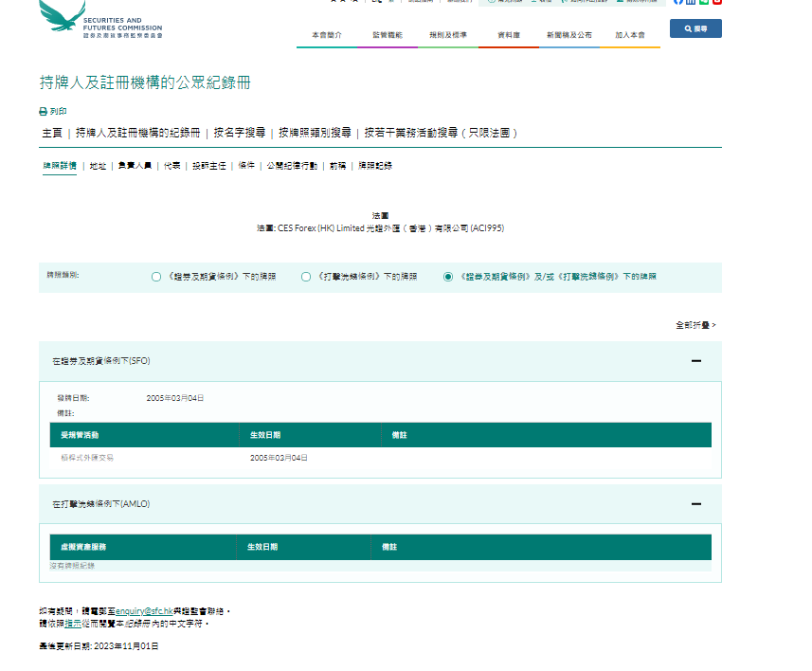
Task: Open the 持牌人及註冊機構的紀錄冊 link
Action: coord(137,134)
